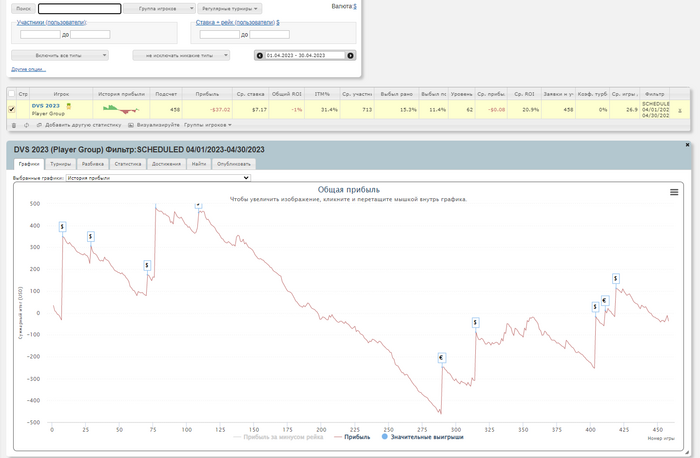Image resolution: width=700 pixels, height=458 pixels.
Task: Expand не исключать никакие типы dropdown
Action: pyautogui.click(x=181, y=55)
